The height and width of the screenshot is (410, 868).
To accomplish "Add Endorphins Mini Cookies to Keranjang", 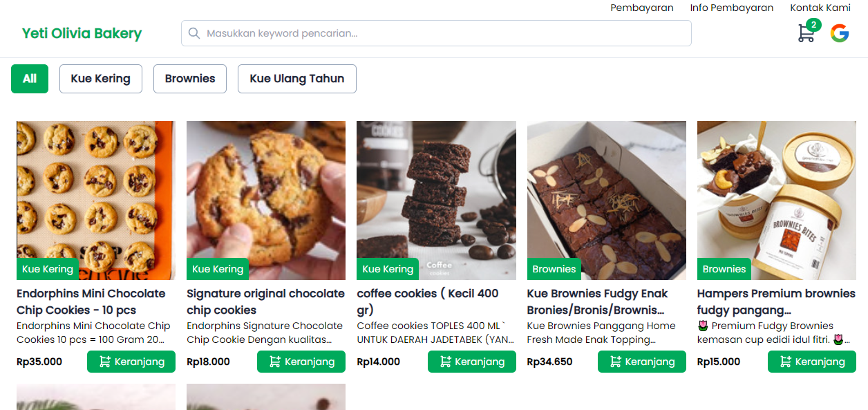I will click(131, 362).
